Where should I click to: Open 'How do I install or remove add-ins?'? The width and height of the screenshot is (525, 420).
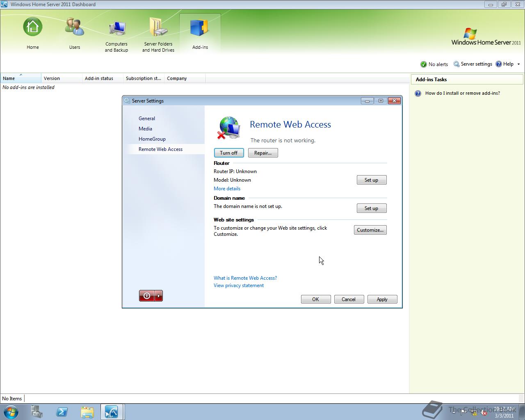[463, 93]
